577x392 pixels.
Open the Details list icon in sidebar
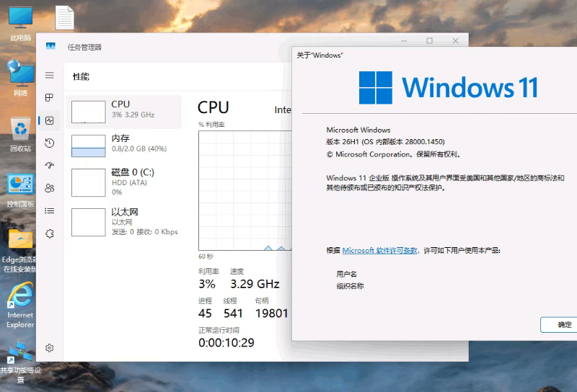click(50, 210)
